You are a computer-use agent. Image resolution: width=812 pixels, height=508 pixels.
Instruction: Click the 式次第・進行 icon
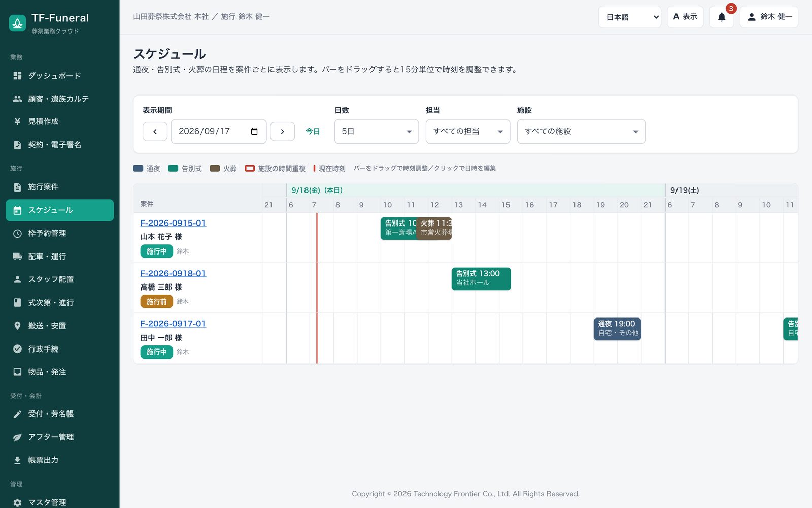(x=17, y=303)
